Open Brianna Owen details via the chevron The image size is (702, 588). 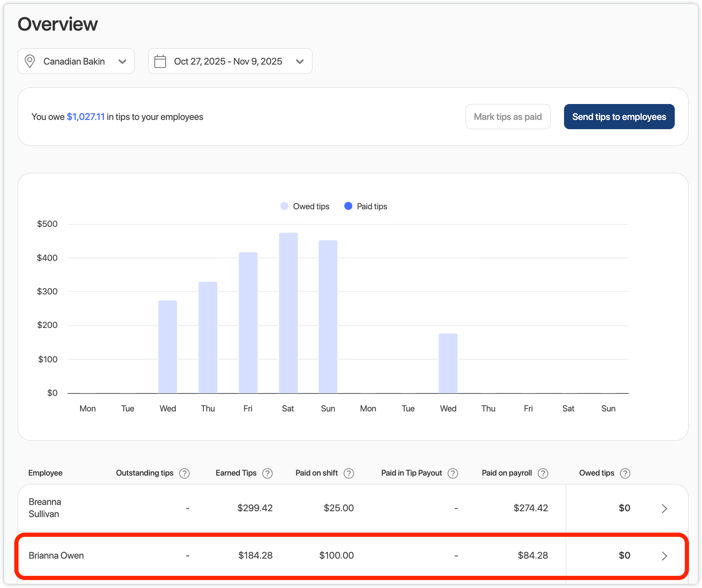click(664, 556)
